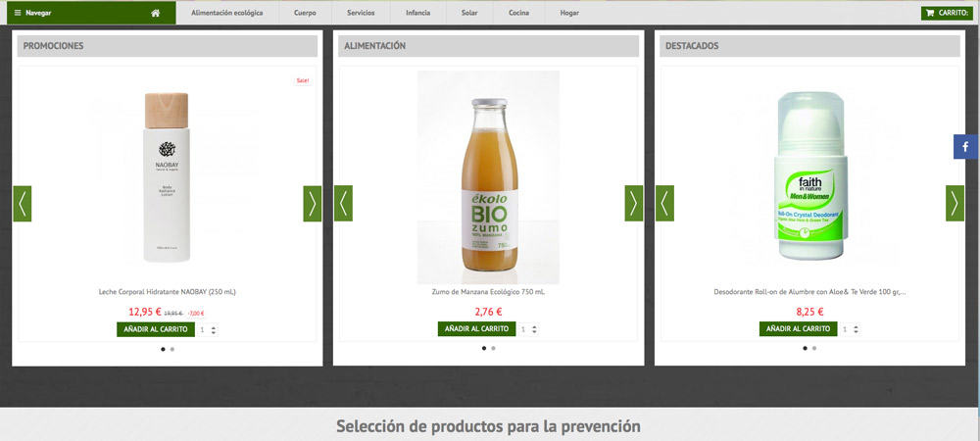The width and height of the screenshot is (980, 441).
Task: Open 'Zumo de Manzana Ecológico 750 mL' link
Action: (x=489, y=292)
